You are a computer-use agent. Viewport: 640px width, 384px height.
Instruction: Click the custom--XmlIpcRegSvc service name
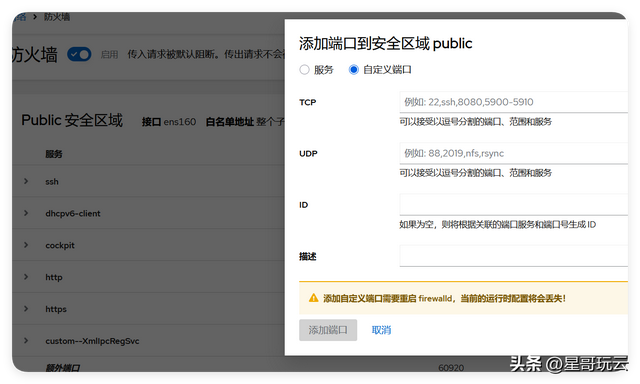click(x=92, y=341)
